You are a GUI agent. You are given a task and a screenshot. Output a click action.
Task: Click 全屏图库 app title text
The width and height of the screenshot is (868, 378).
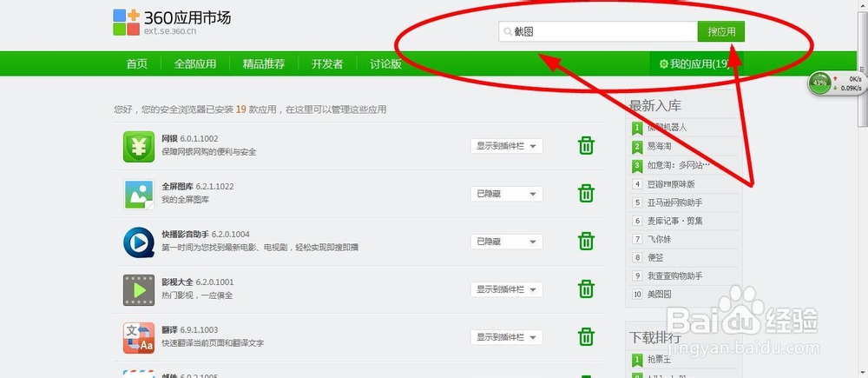pos(177,186)
